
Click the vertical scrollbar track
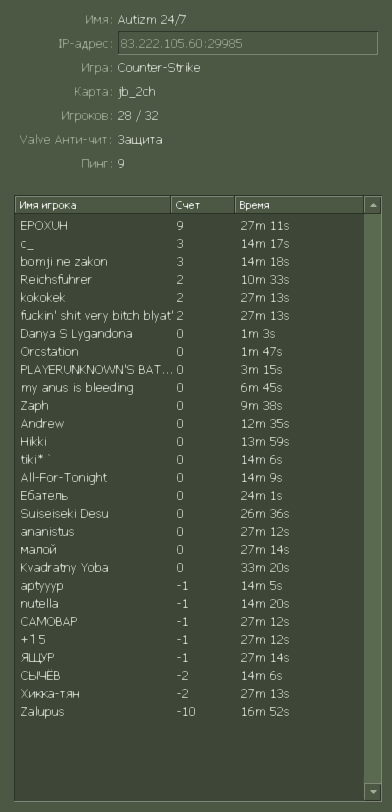(372, 498)
